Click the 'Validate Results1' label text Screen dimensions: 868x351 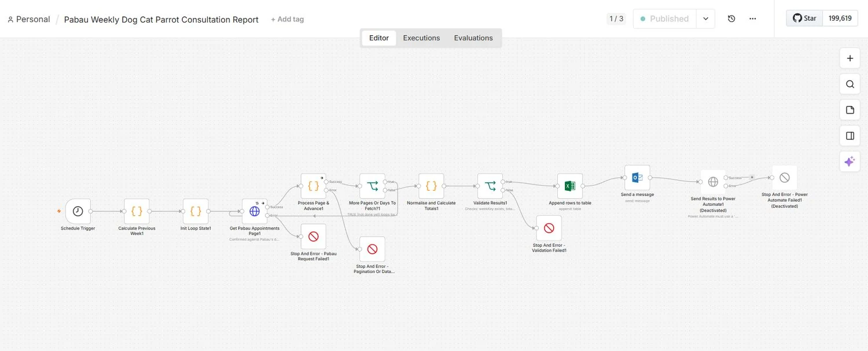[490, 203]
